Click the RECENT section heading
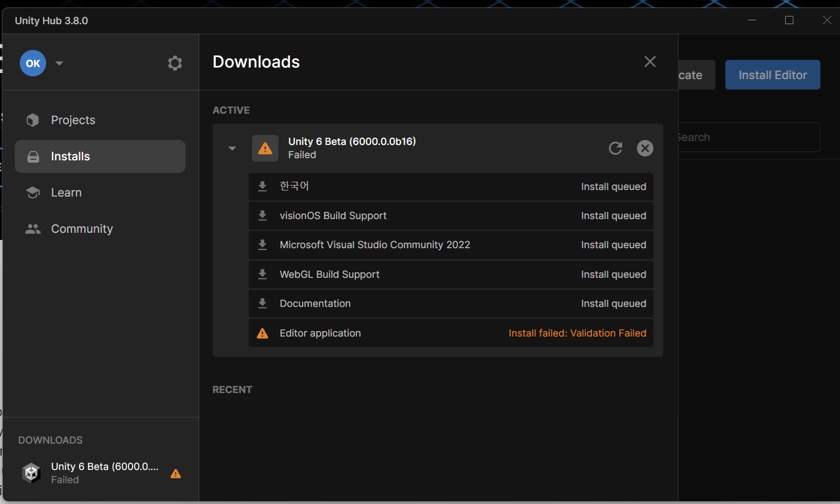The height and width of the screenshot is (504, 840). pos(232,390)
